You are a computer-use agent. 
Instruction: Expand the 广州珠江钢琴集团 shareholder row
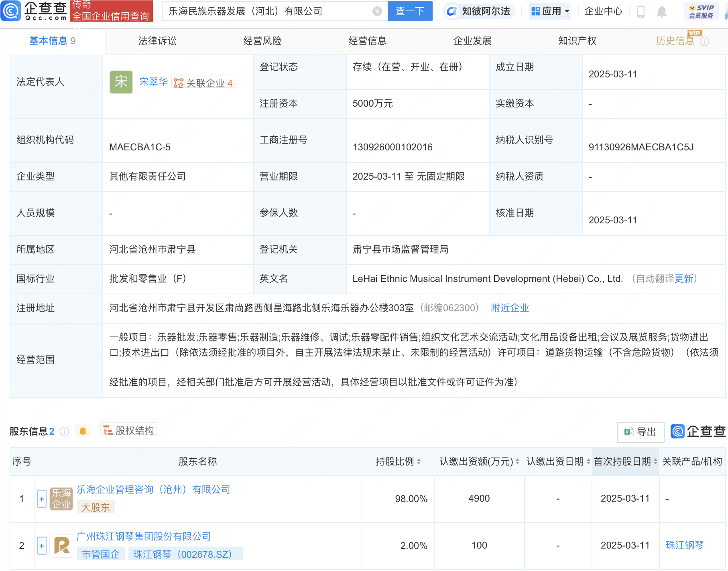[42, 546]
